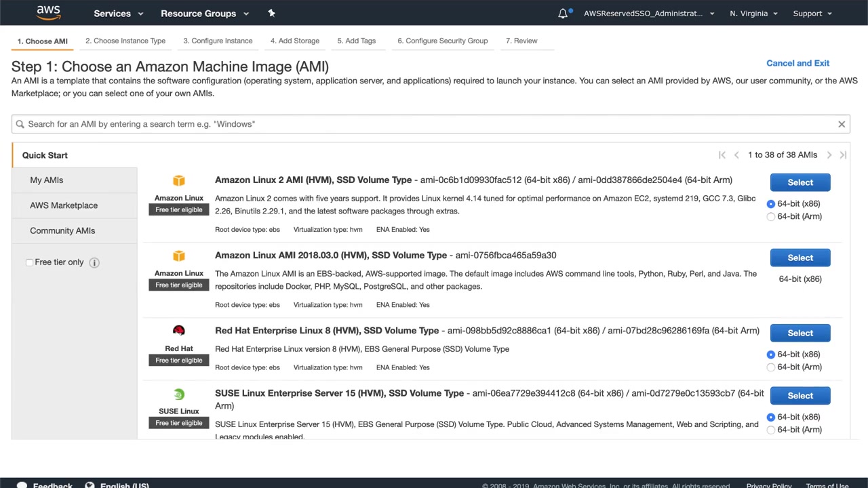
Task: Click the AWS logo home icon
Action: click(48, 13)
